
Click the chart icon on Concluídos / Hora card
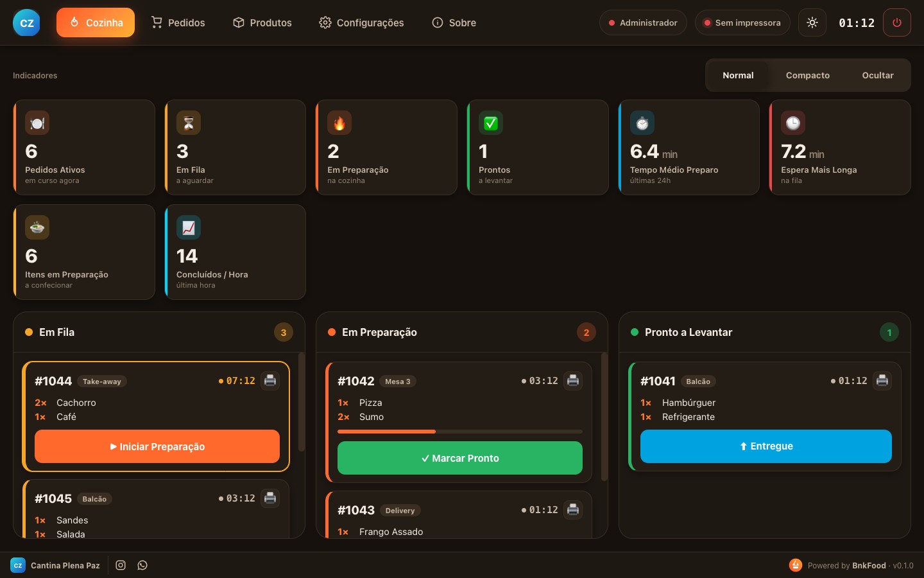coord(189,227)
